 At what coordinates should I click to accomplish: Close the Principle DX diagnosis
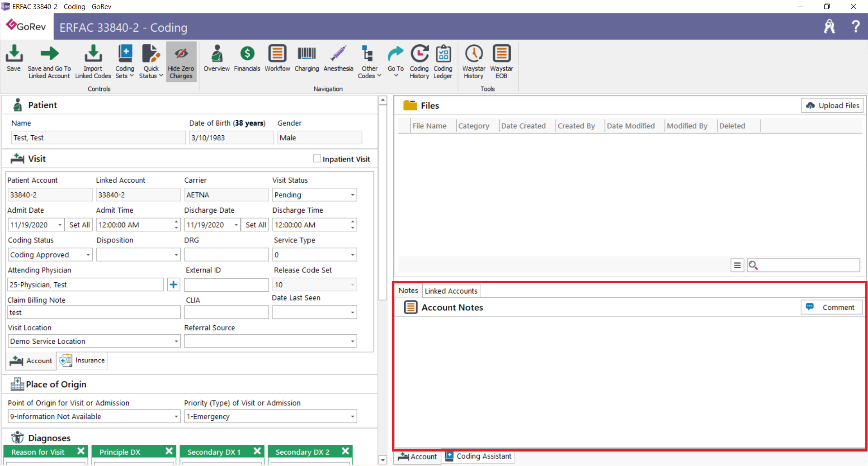169,451
